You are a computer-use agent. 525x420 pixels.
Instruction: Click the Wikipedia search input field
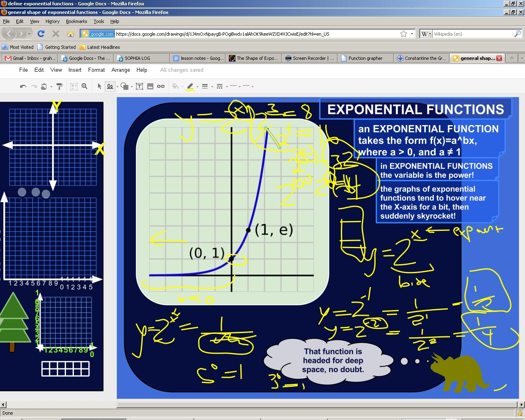click(x=472, y=34)
